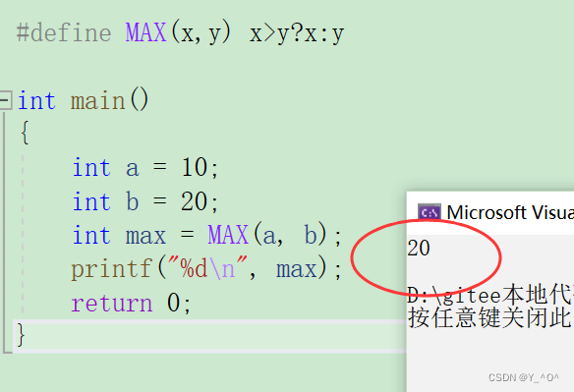Click the #define MAX macro line

tap(180, 33)
